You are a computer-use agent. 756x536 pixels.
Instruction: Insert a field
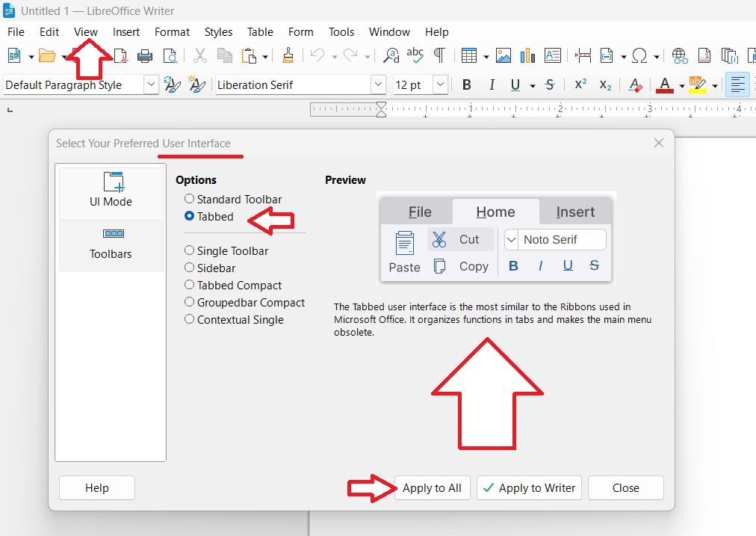point(607,55)
